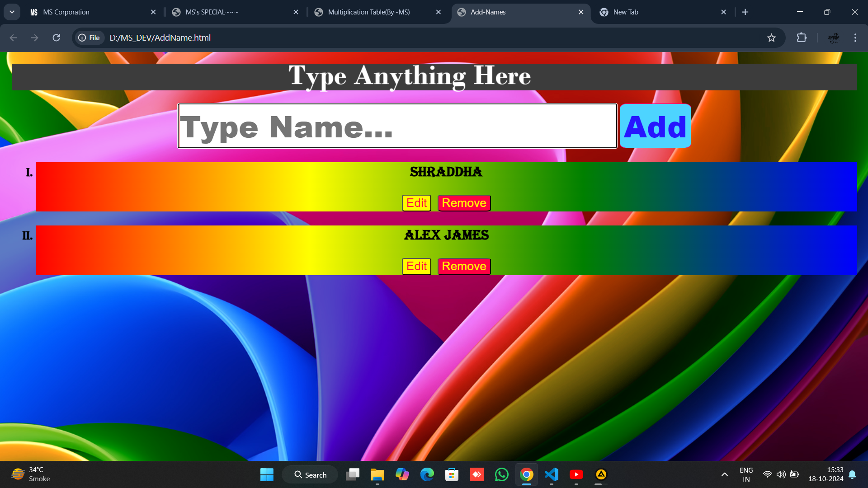
Task: Open the volume speaker icon
Action: (781, 474)
